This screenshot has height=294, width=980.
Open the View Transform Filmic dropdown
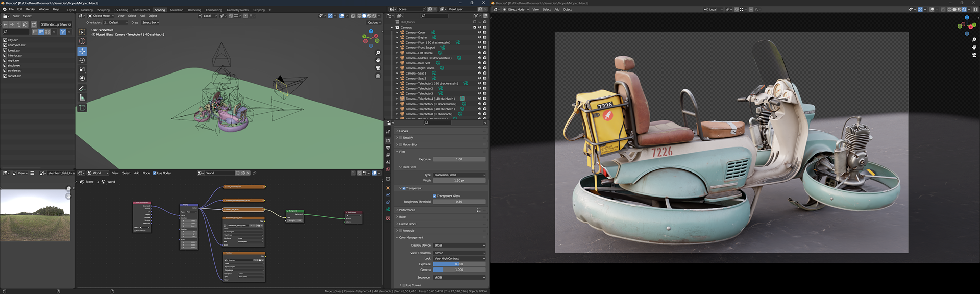459,253
